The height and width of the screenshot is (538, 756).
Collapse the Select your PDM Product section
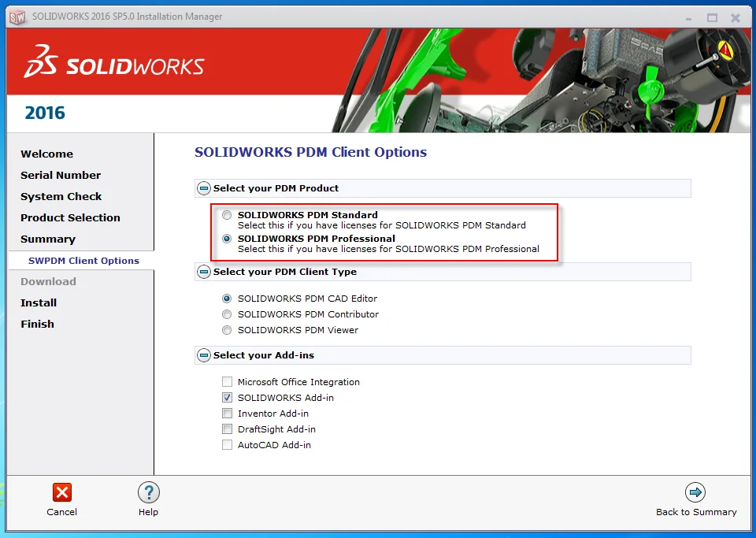pyautogui.click(x=204, y=188)
